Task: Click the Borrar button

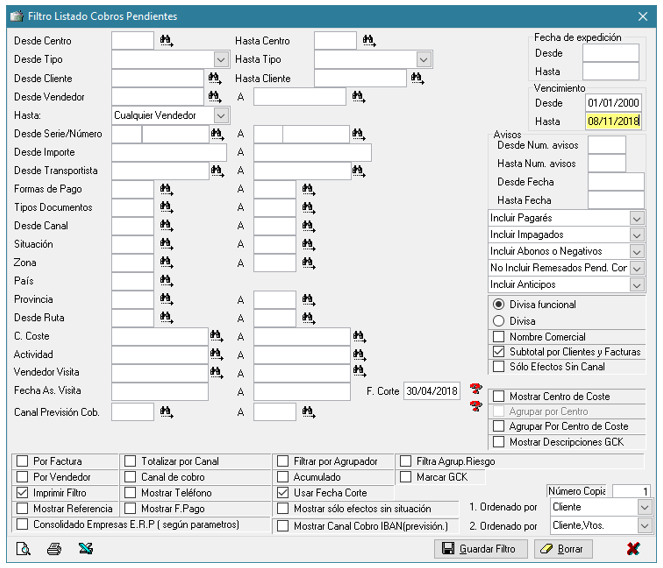Action: click(563, 549)
